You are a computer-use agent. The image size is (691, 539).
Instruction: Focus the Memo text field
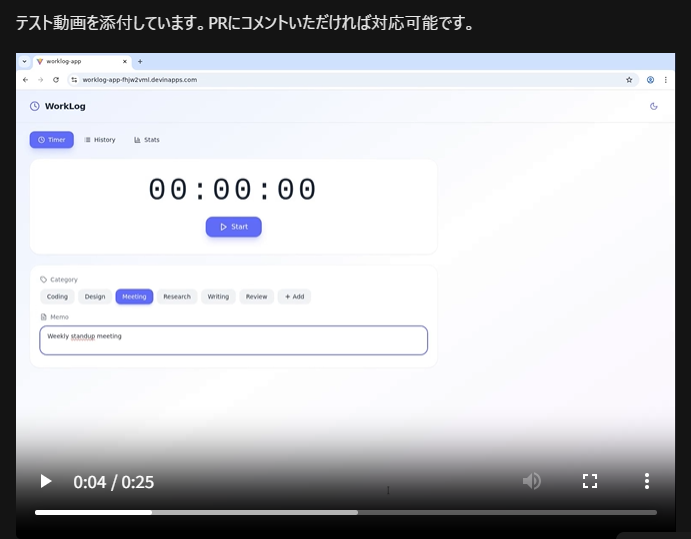tap(234, 340)
